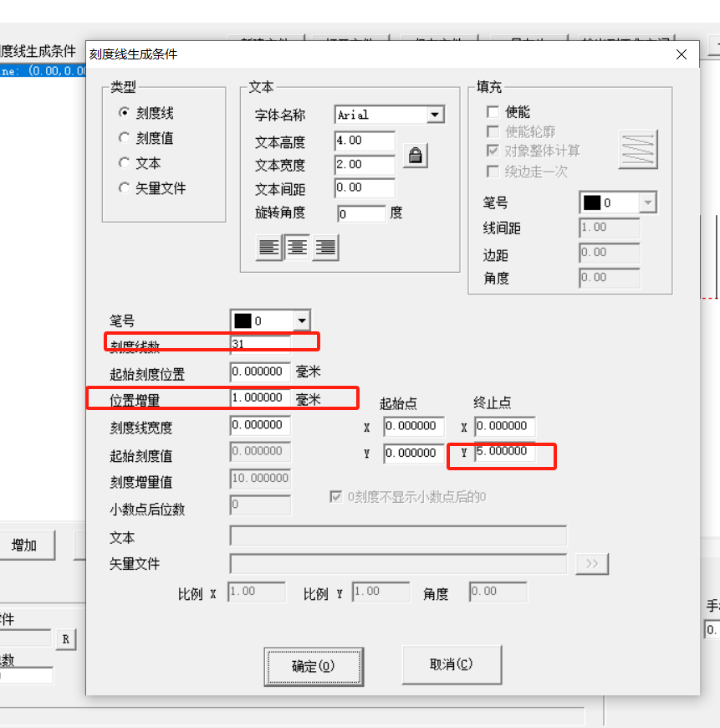
Task: Click the 矢量文件 path field
Action: pyautogui.click(x=399, y=564)
